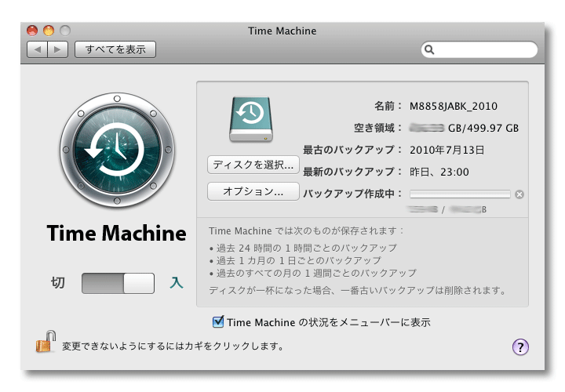This screenshot has width=565, height=392.
Task: Cancel the backup with the X icon
Action: 519,194
